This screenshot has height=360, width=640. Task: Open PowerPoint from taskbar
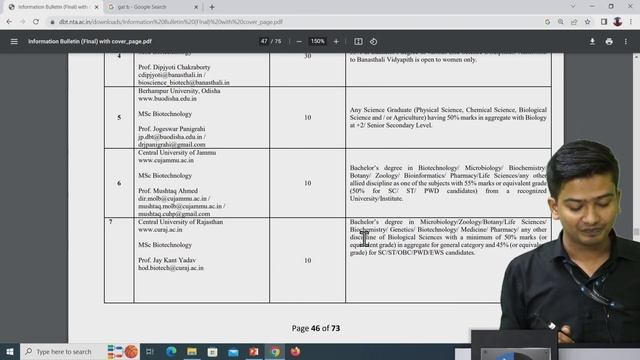click(254, 351)
